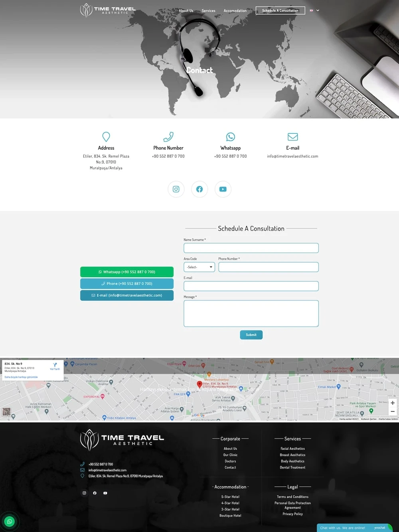
Task: Open the Area Code select dropdown
Action: pos(199,267)
